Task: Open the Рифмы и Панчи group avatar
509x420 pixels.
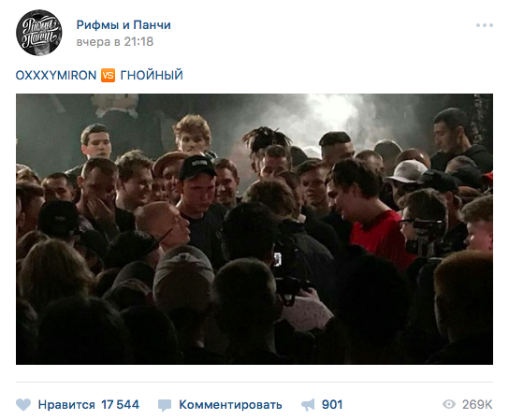Action: point(39,33)
